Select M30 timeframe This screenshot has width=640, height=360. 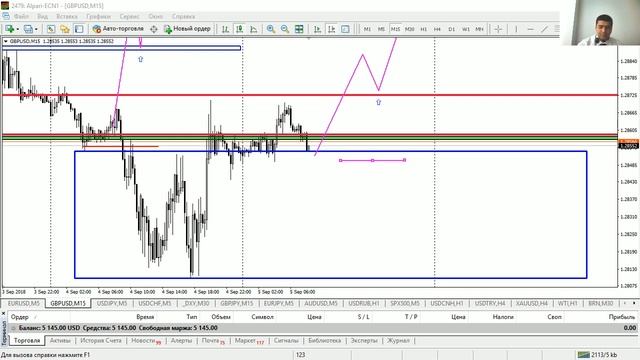click(409, 29)
